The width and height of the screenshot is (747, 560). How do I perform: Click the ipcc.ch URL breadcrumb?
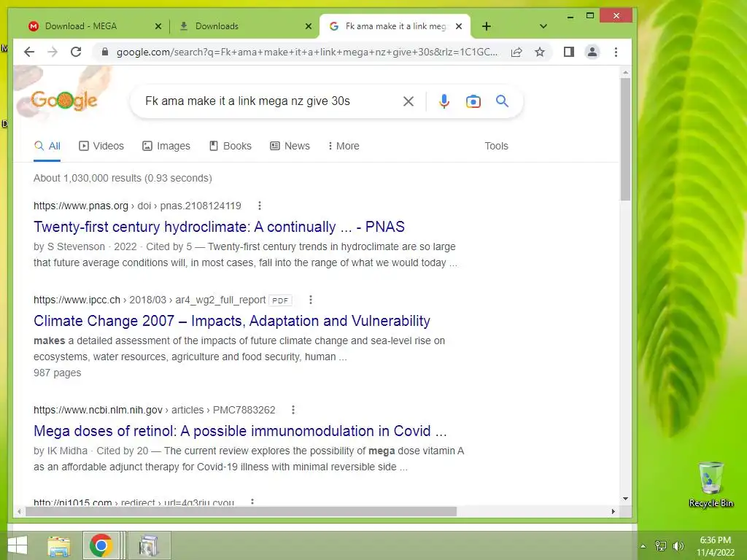coord(150,300)
